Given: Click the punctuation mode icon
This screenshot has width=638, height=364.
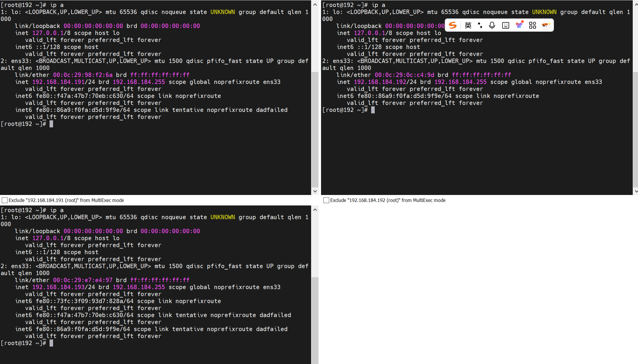Looking at the screenshot, I should 481,25.
